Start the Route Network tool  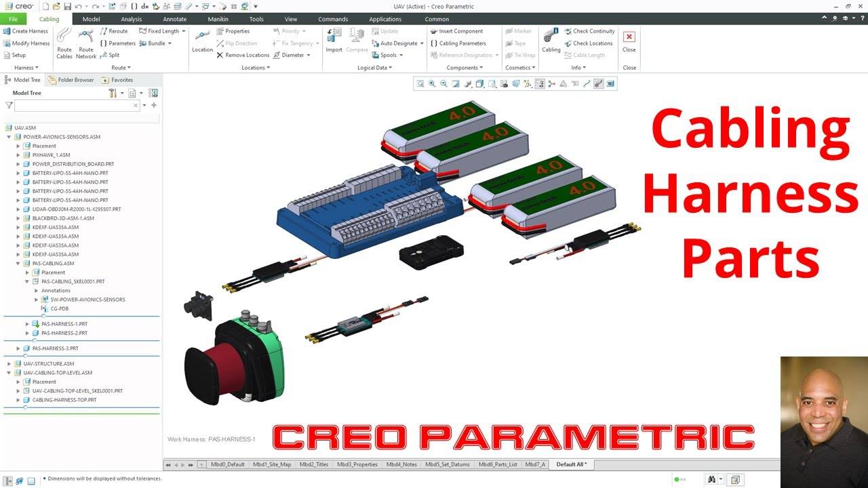click(x=86, y=43)
